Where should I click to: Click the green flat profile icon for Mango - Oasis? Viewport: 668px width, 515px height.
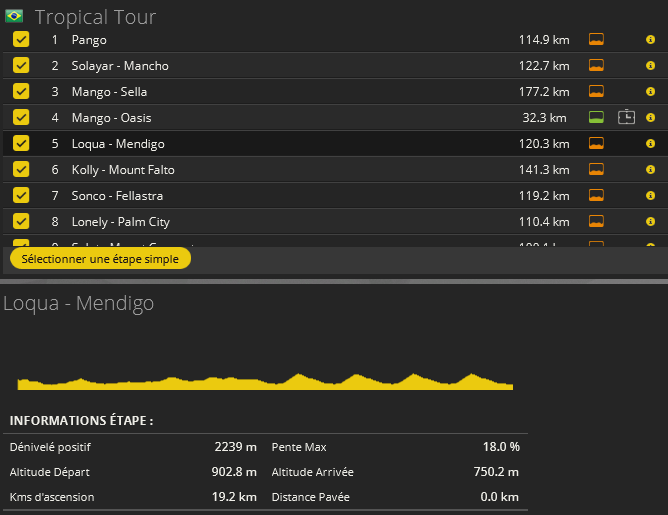tap(596, 118)
